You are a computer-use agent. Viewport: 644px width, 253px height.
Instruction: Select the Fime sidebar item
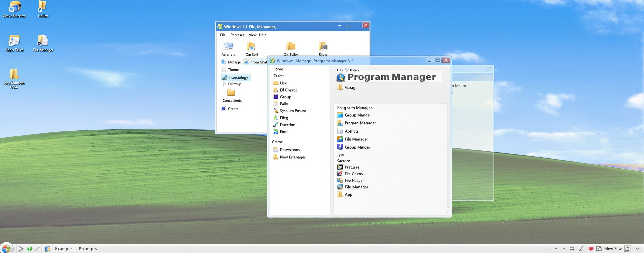coord(281,132)
